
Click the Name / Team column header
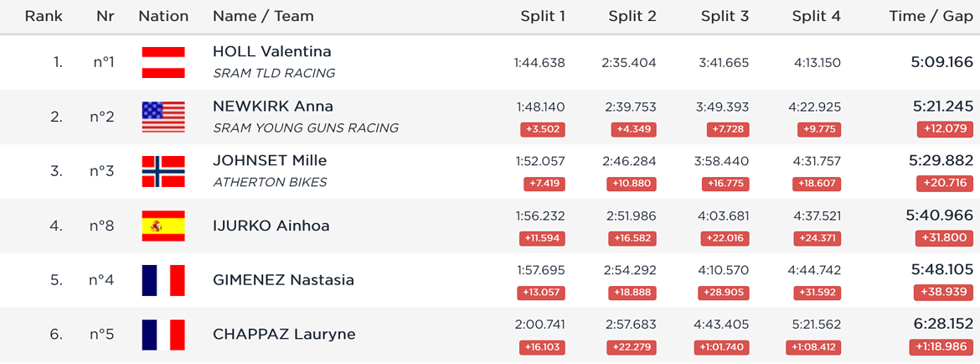click(263, 16)
